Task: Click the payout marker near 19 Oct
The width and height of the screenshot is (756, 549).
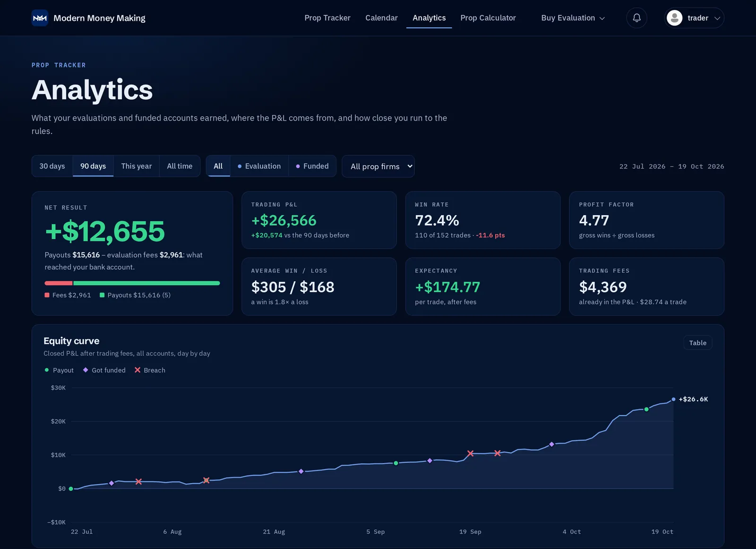Action: point(646,410)
